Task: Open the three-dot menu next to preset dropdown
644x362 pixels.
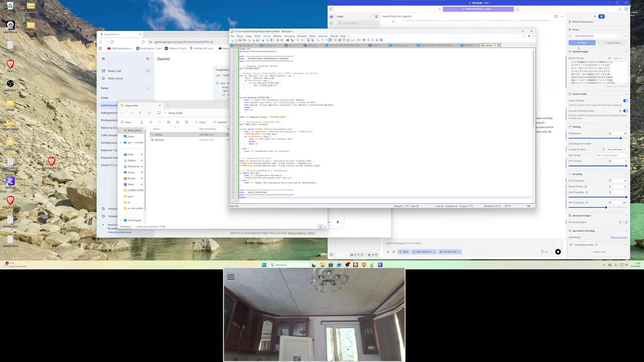Action: tap(625, 36)
